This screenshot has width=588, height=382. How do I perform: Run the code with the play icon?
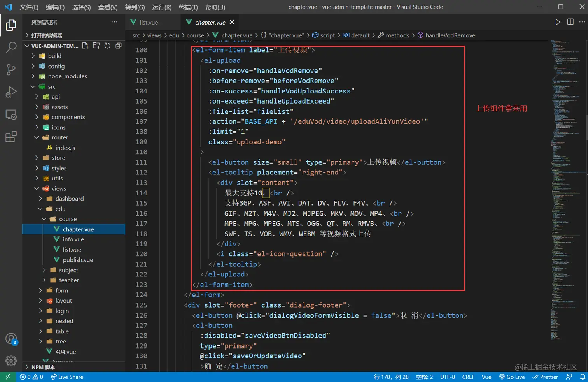click(558, 22)
